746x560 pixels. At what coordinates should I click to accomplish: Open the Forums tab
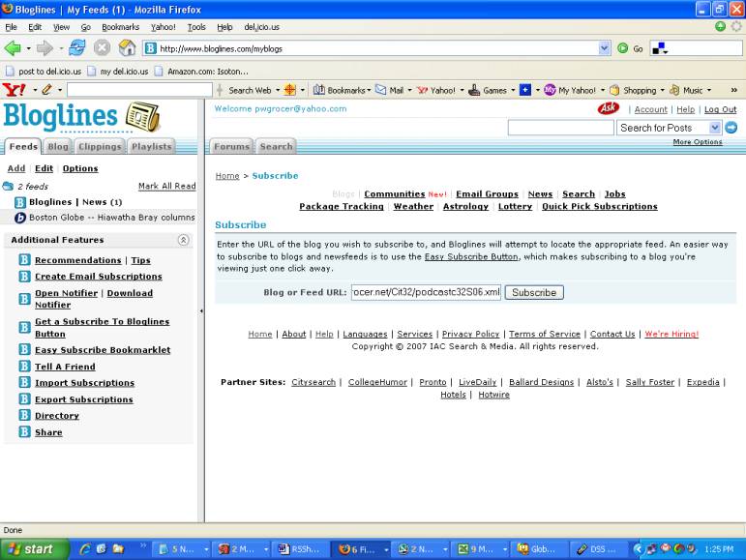231,146
